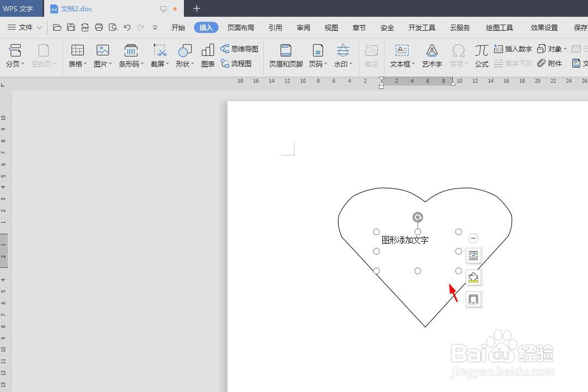Insert page number with 页码

317,55
